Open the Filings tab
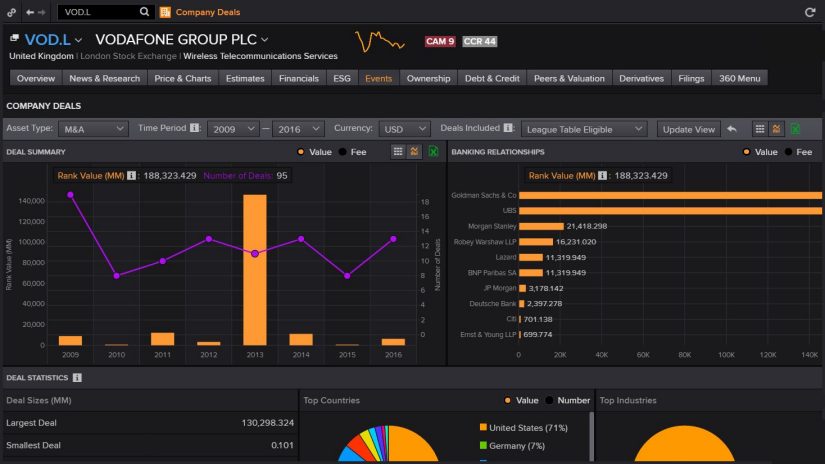The height and width of the screenshot is (464, 825). tap(691, 78)
